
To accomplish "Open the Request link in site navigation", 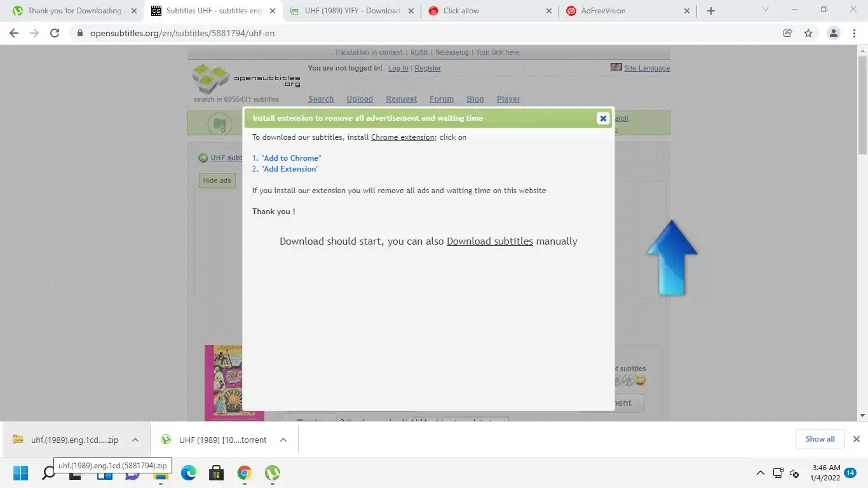I will [401, 99].
